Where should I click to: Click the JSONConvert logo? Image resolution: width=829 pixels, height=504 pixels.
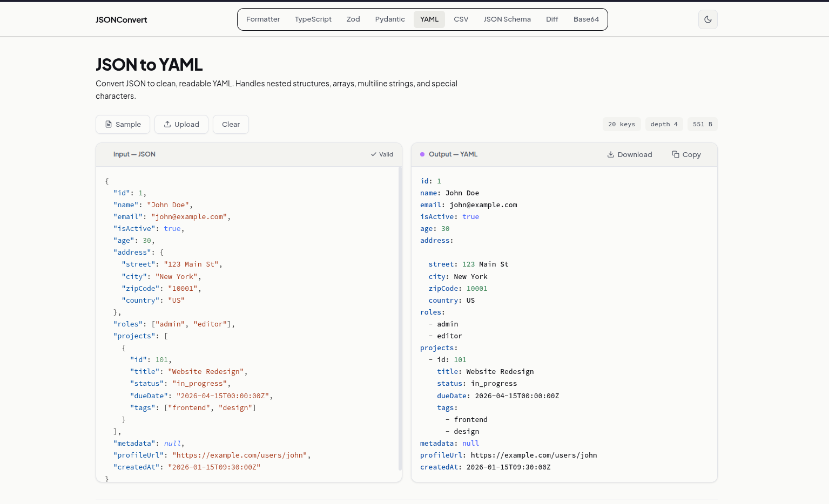(121, 19)
